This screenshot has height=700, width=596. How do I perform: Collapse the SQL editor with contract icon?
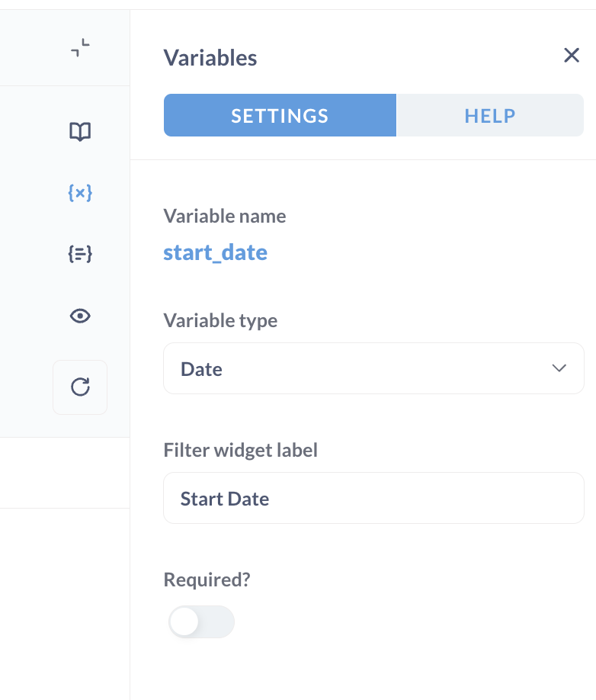80,48
